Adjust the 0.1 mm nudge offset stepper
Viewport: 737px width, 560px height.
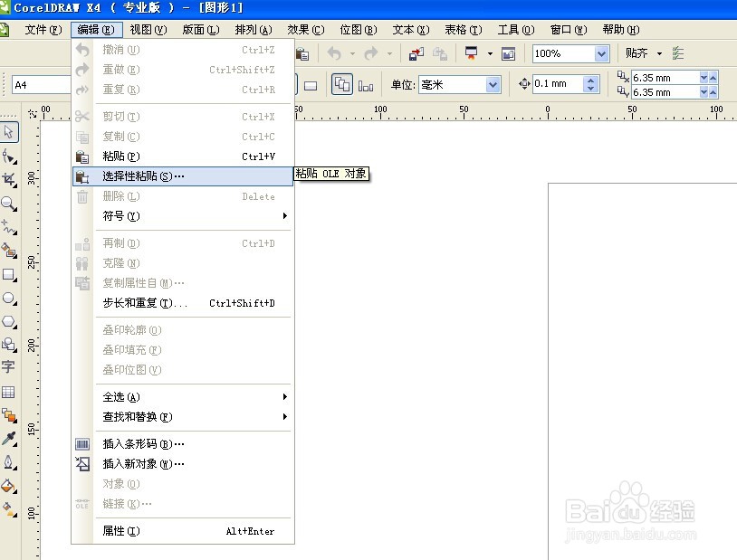click(x=591, y=84)
